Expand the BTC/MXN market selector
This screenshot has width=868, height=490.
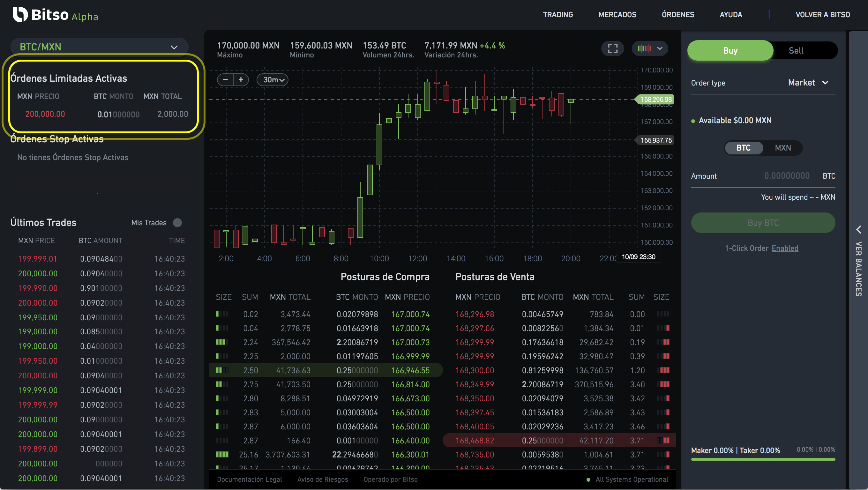pos(99,47)
